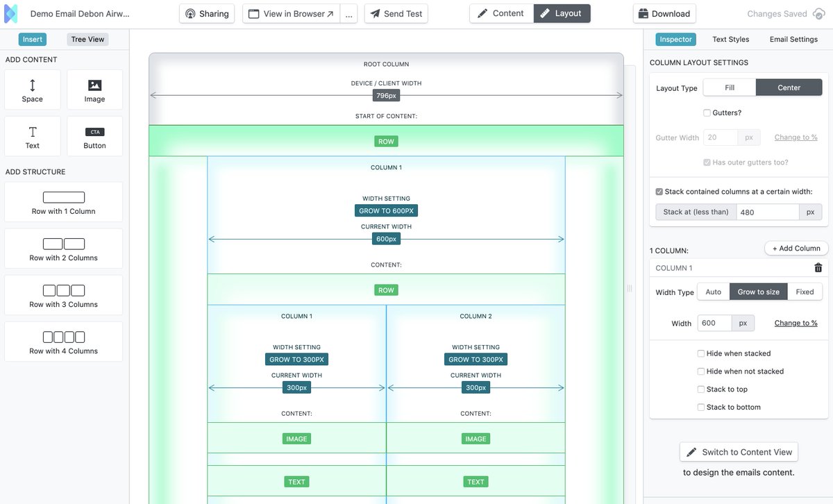
Task: Toggle Has outer gutters too checkbox
Action: point(707,162)
